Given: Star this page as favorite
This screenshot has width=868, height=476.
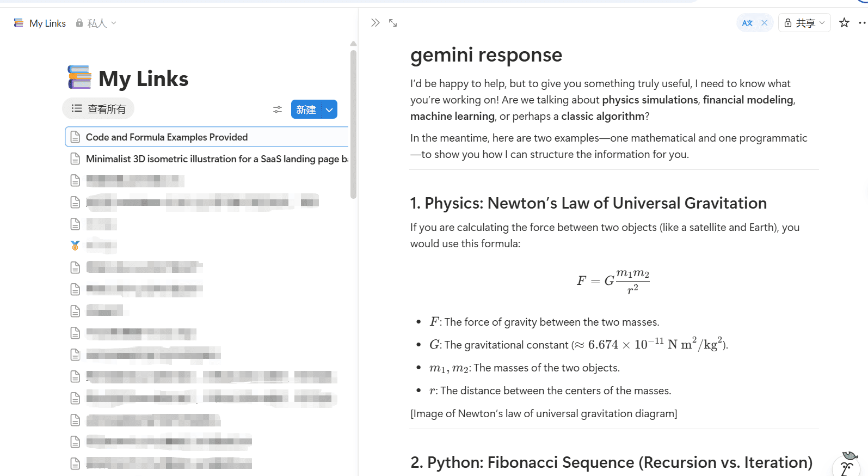Looking at the screenshot, I should [x=844, y=23].
